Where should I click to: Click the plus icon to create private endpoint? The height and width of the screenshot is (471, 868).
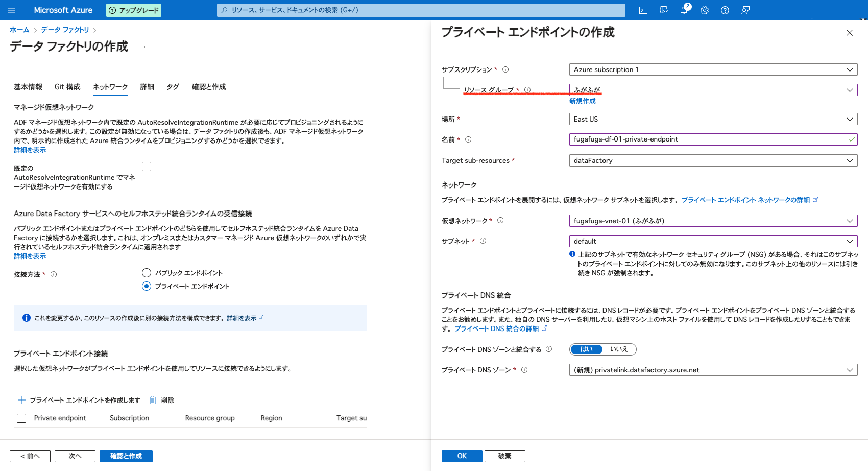pyautogui.click(x=22, y=400)
